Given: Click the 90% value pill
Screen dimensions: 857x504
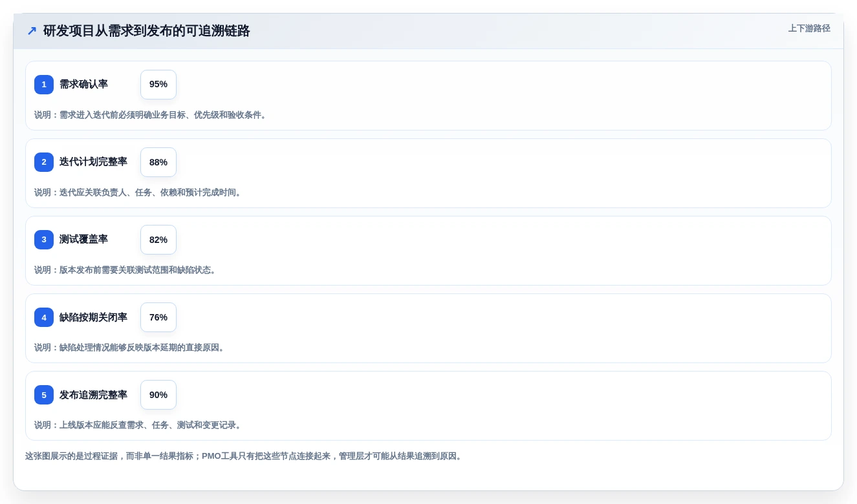Looking at the screenshot, I should pyautogui.click(x=158, y=395).
